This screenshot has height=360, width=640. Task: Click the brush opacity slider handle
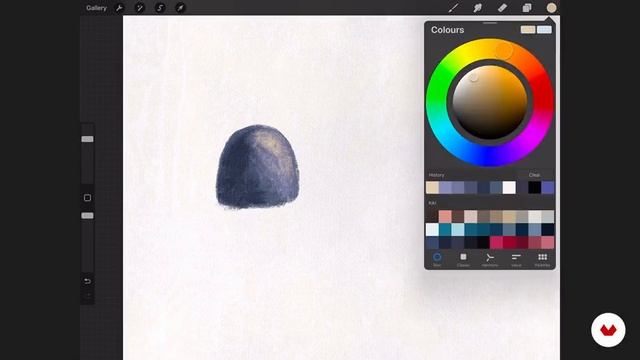tap(87, 216)
